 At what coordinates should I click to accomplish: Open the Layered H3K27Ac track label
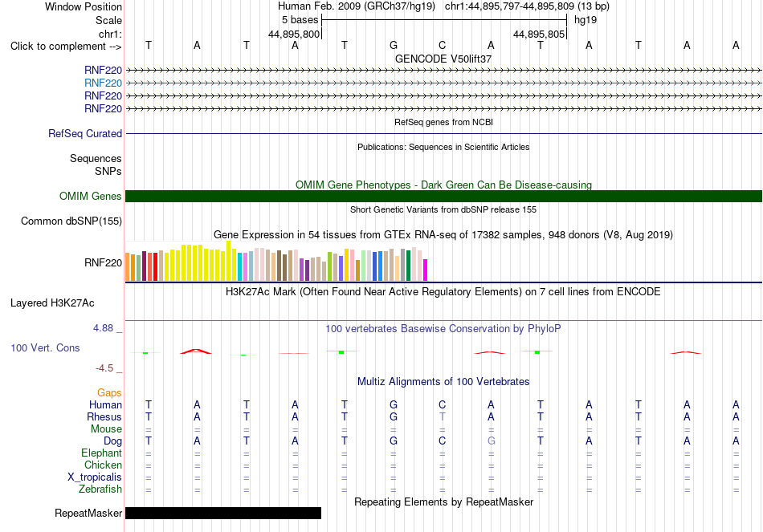pos(52,303)
